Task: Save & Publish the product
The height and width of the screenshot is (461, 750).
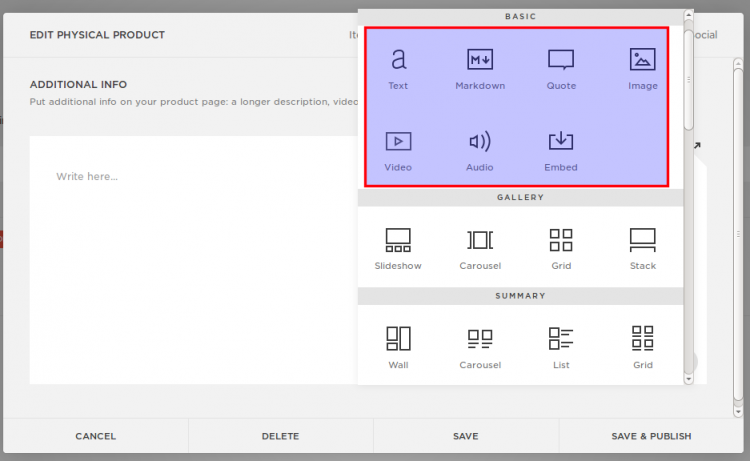Action: (651, 436)
